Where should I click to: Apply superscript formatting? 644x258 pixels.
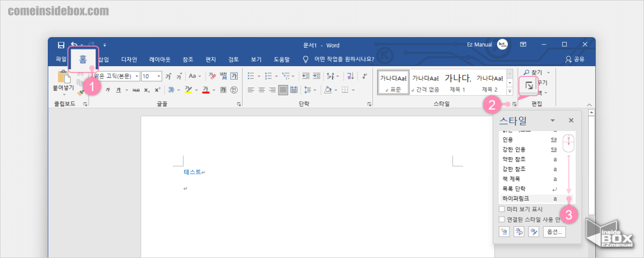click(x=157, y=90)
